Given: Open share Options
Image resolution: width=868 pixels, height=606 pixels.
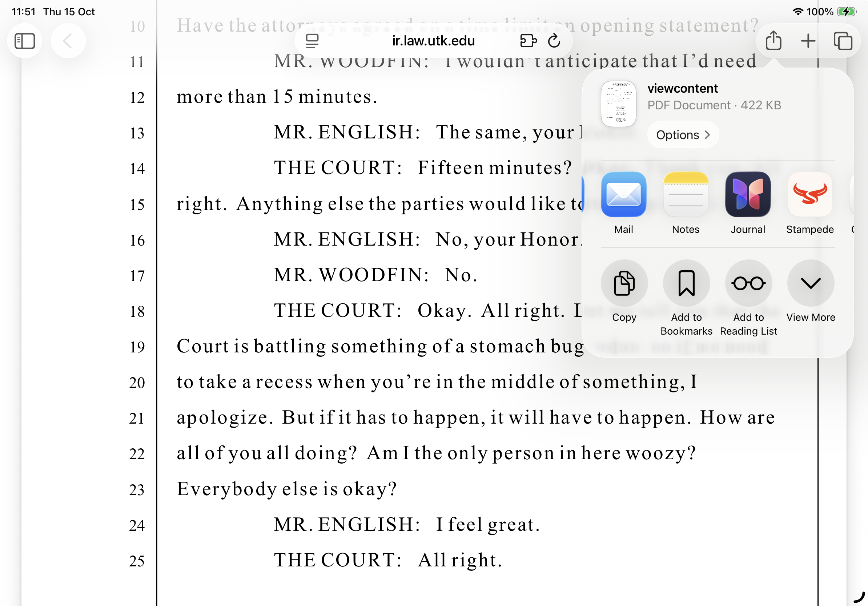Looking at the screenshot, I should tap(683, 135).
